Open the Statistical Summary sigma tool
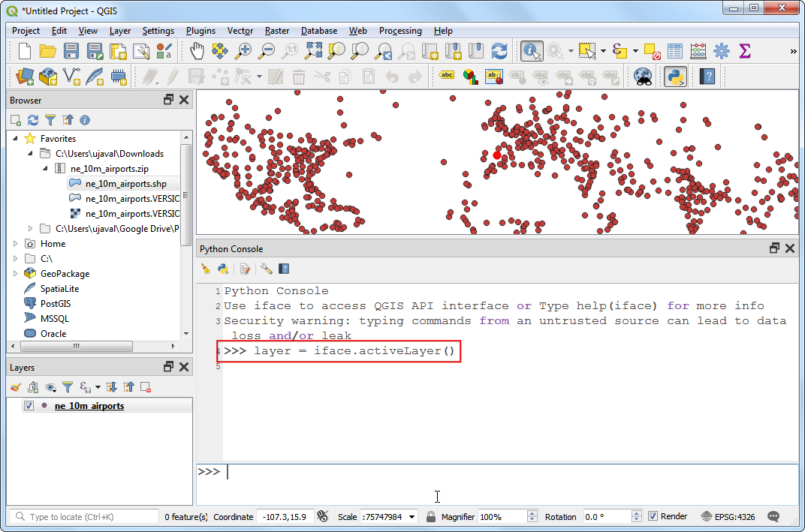 coord(744,51)
